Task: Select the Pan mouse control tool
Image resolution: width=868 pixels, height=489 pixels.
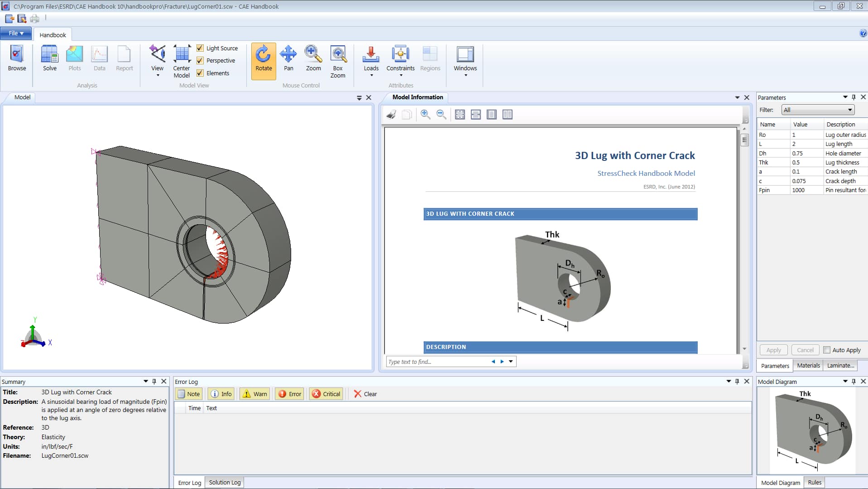Action: [x=288, y=58]
